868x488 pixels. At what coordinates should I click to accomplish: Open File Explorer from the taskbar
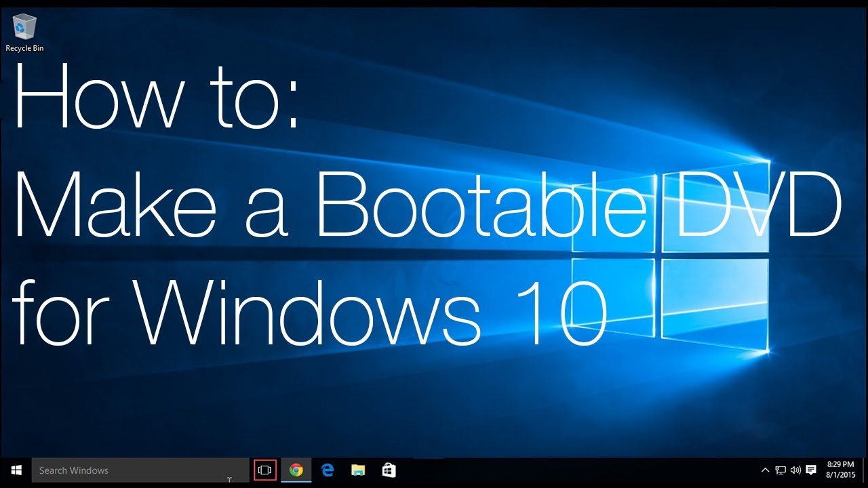tap(358, 470)
